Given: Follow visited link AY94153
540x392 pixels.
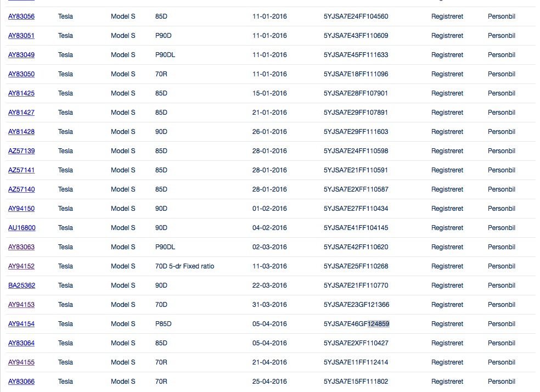Looking at the screenshot, I should click(x=21, y=305).
